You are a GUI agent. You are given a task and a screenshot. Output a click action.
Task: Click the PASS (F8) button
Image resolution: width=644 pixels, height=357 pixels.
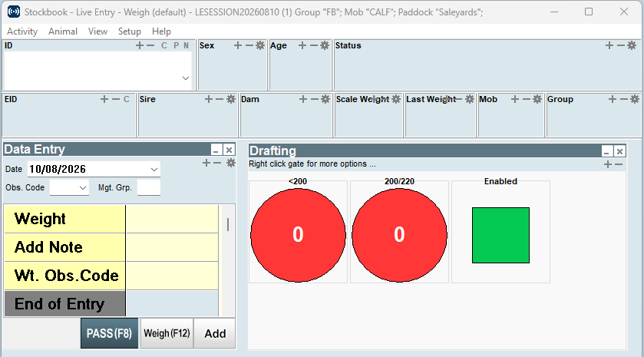pos(109,333)
